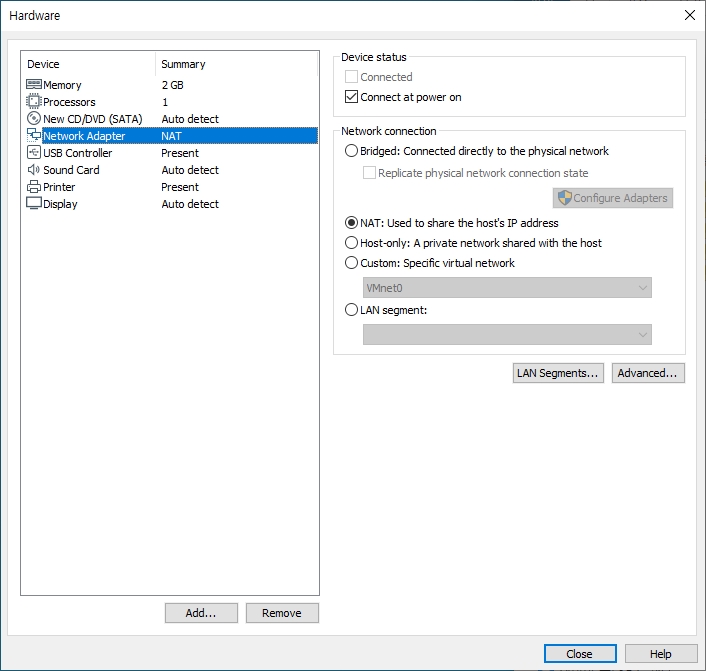Screen dimensions: 706x671
Task: Click the NAT summary value
Action: 172,136
